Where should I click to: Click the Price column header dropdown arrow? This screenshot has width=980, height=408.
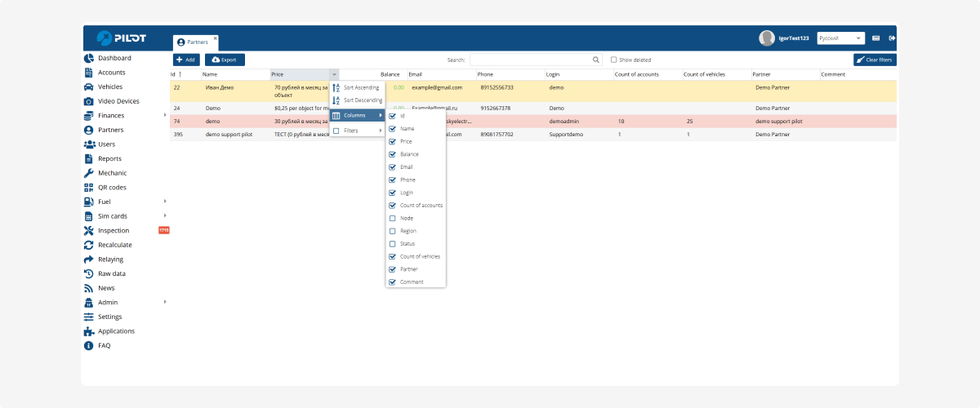click(x=334, y=75)
